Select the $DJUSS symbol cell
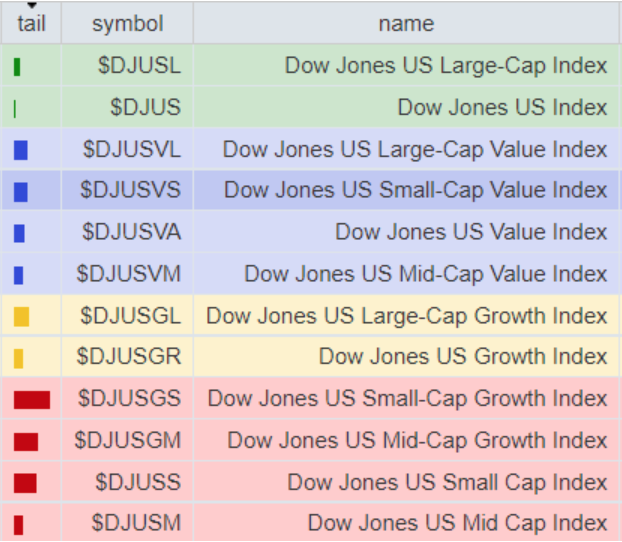This screenshot has height=542, width=622. 127,482
